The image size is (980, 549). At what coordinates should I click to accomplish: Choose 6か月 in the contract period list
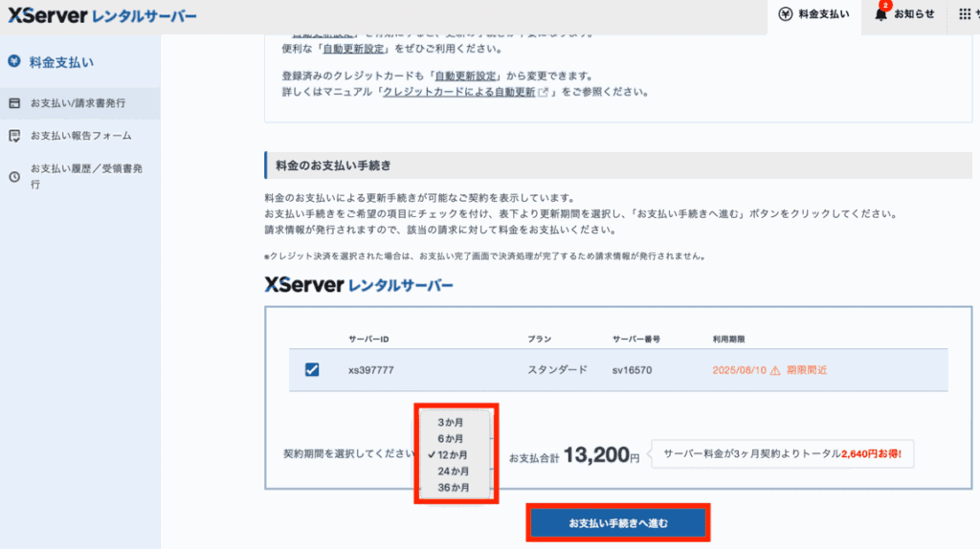[x=451, y=438]
